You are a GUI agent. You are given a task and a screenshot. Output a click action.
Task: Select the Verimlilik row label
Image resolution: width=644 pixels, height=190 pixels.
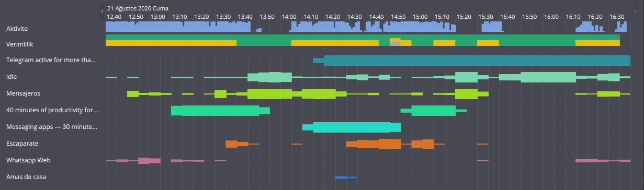pos(19,44)
